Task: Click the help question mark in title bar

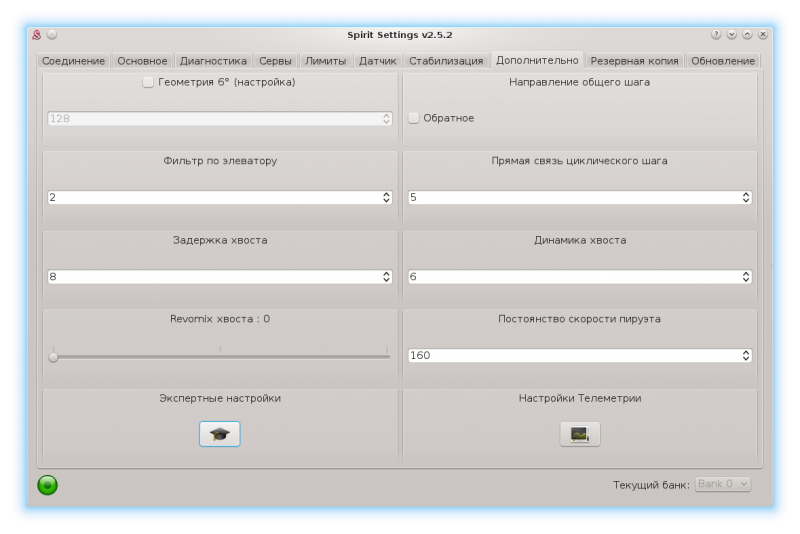Action: coord(716,34)
